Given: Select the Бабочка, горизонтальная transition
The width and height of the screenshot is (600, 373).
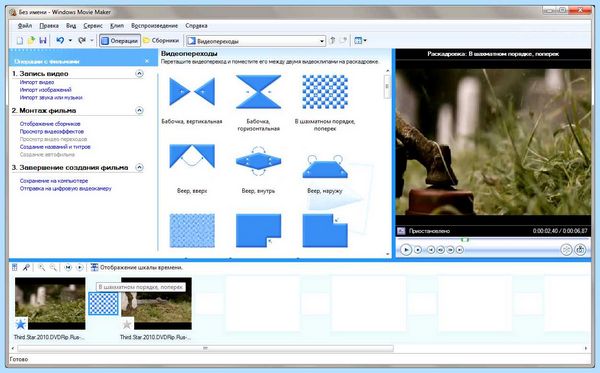Looking at the screenshot, I should [258, 92].
